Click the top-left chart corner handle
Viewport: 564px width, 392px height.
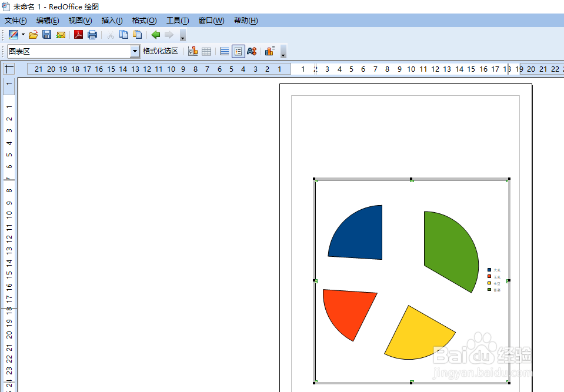315,179
